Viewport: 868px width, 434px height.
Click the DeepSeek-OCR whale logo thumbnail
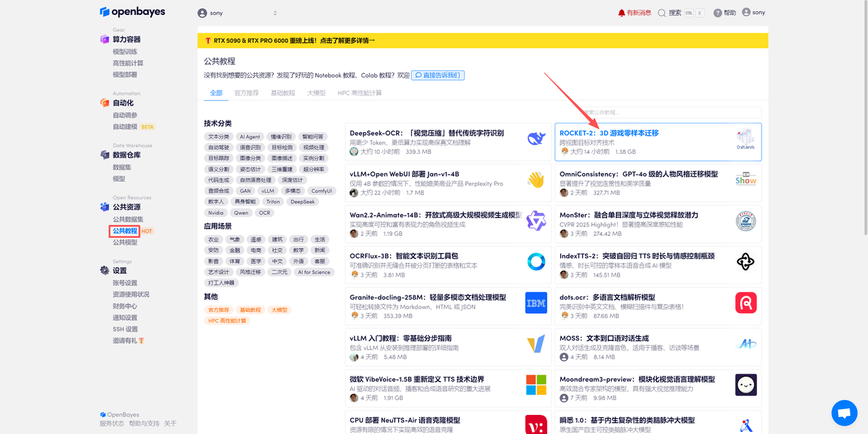tap(536, 139)
